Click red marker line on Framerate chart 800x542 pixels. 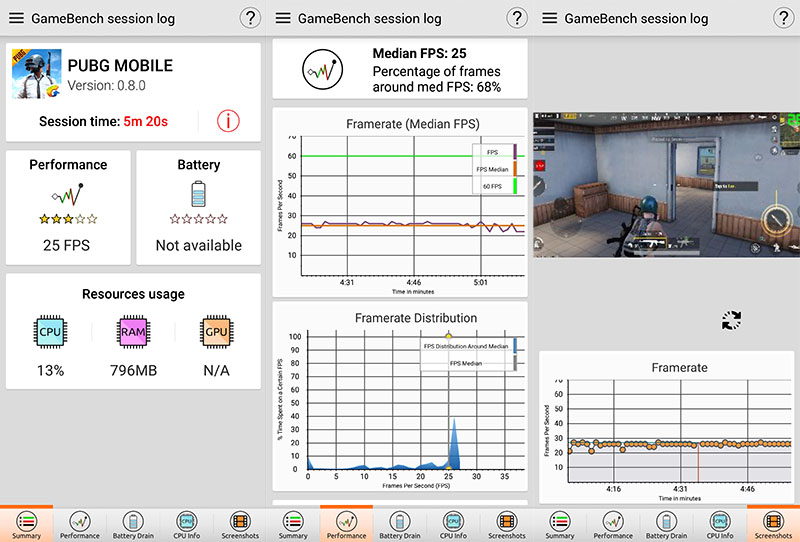coord(698,462)
